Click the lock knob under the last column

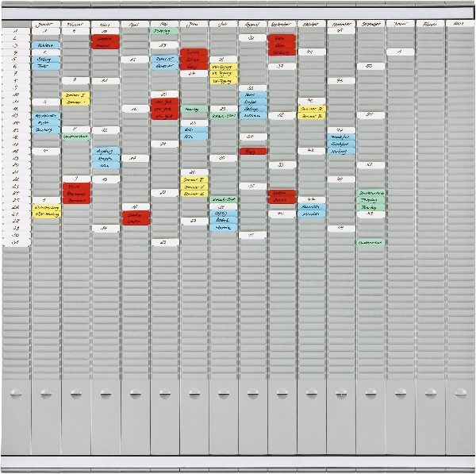click(459, 392)
